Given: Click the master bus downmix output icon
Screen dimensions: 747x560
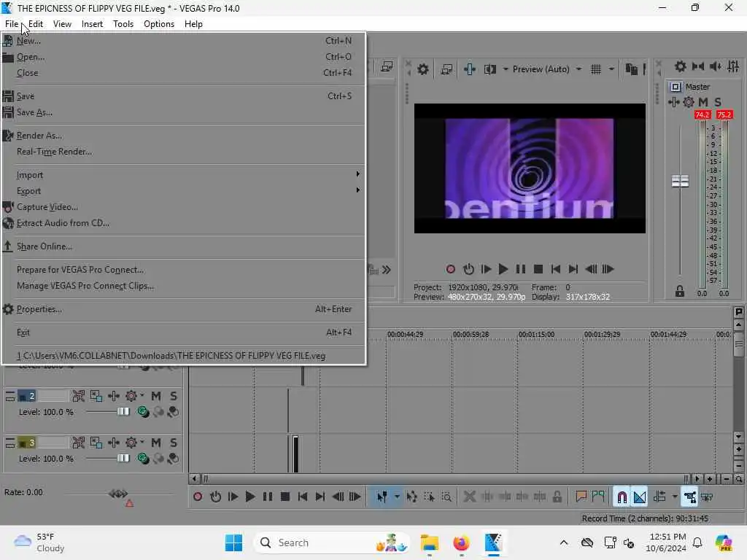Looking at the screenshot, I should coord(698,66).
